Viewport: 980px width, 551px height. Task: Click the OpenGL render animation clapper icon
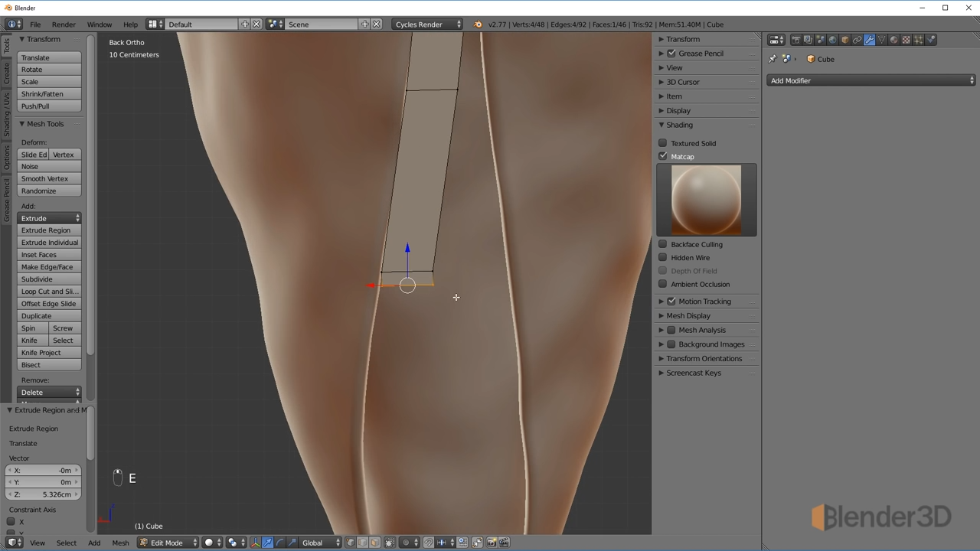(x=504, y=543)
